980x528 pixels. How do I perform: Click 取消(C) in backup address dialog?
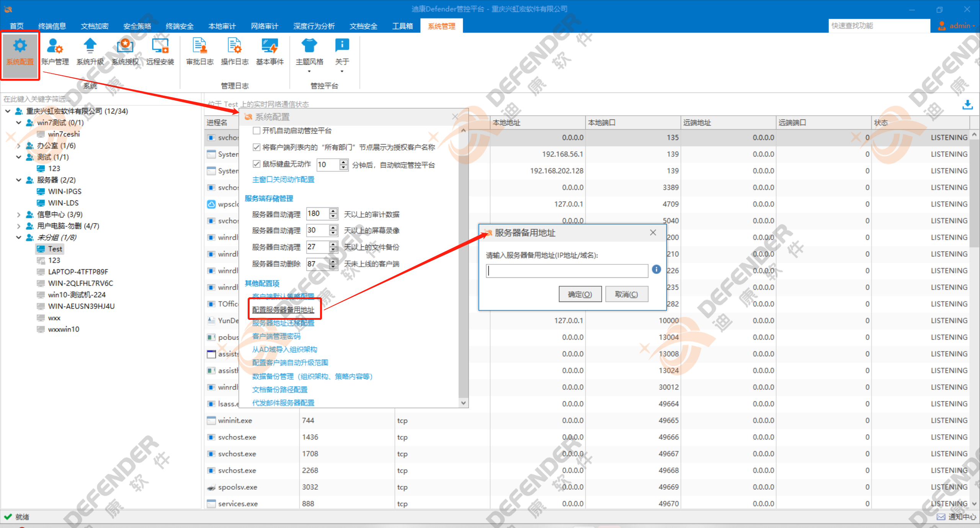[x=627, y=294]
